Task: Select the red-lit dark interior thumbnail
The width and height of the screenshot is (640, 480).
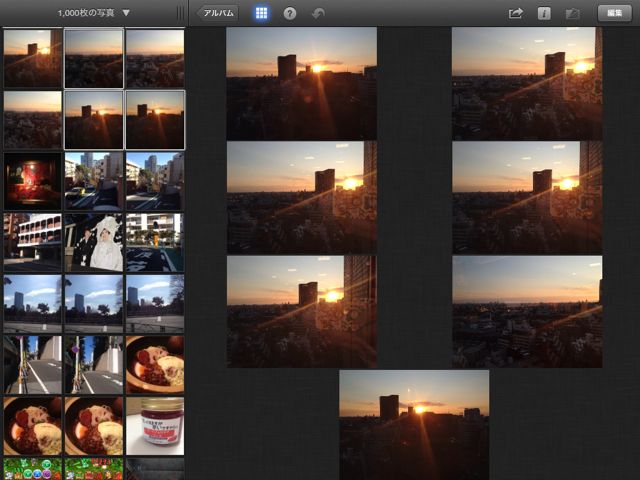Action: point(33,181)
